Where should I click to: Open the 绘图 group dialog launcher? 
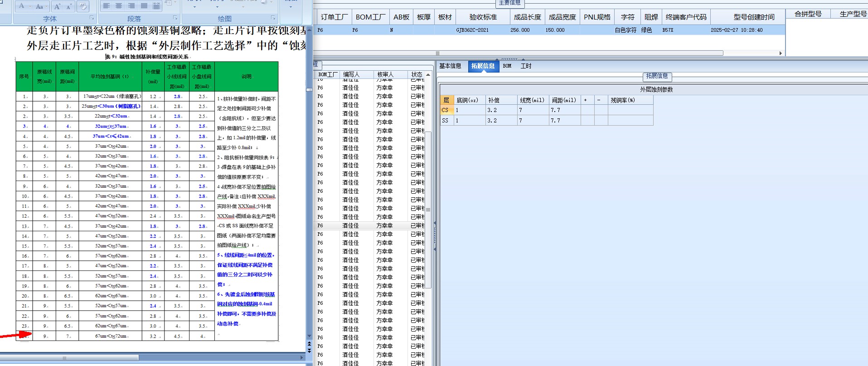(x=273, y=18)
